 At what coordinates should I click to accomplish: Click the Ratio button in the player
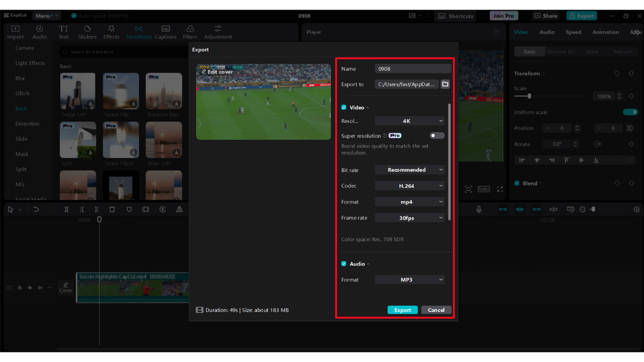coord(484,189)
